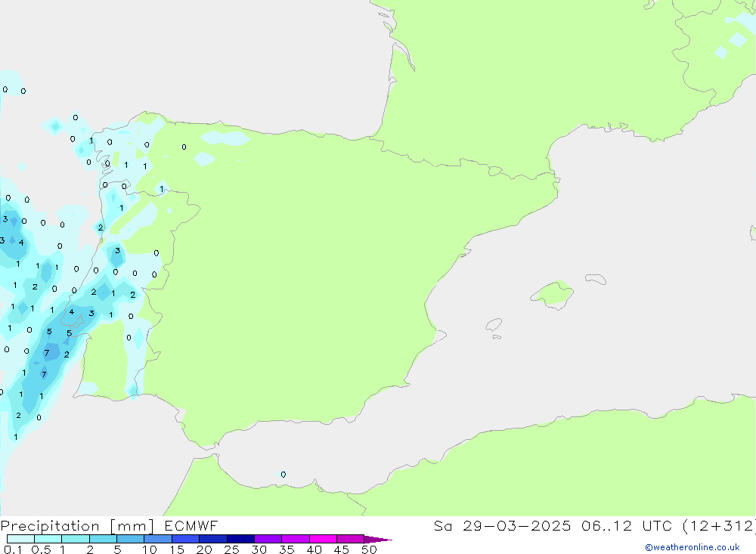Select the 2–5 mm legend color swatch
The image size is (756, 554).
tap(103, 539)
